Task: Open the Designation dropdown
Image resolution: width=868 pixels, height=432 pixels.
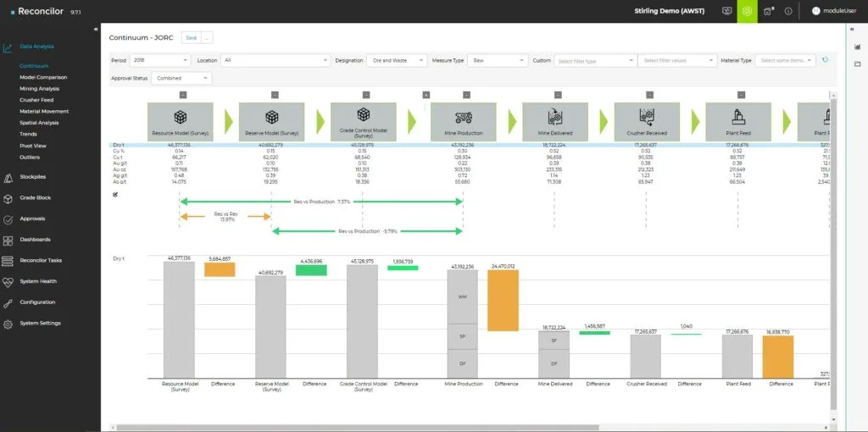Action: pyautogui.click(x=397, y=60)
